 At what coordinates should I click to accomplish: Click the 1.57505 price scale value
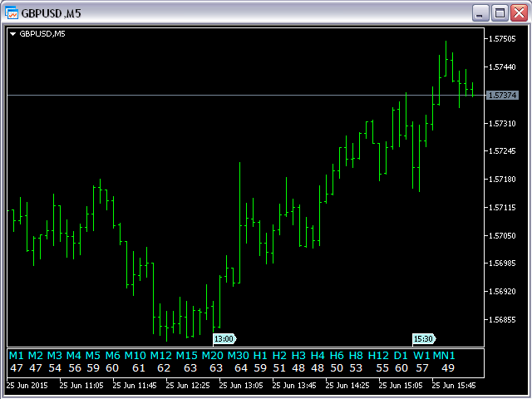coord(502,39)
